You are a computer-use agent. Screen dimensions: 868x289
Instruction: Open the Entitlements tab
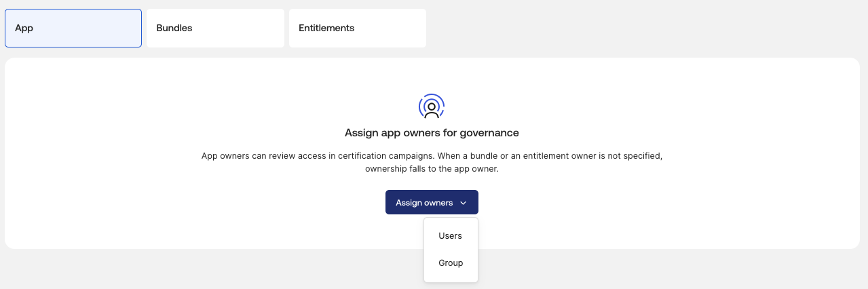[x=358, y=28]
